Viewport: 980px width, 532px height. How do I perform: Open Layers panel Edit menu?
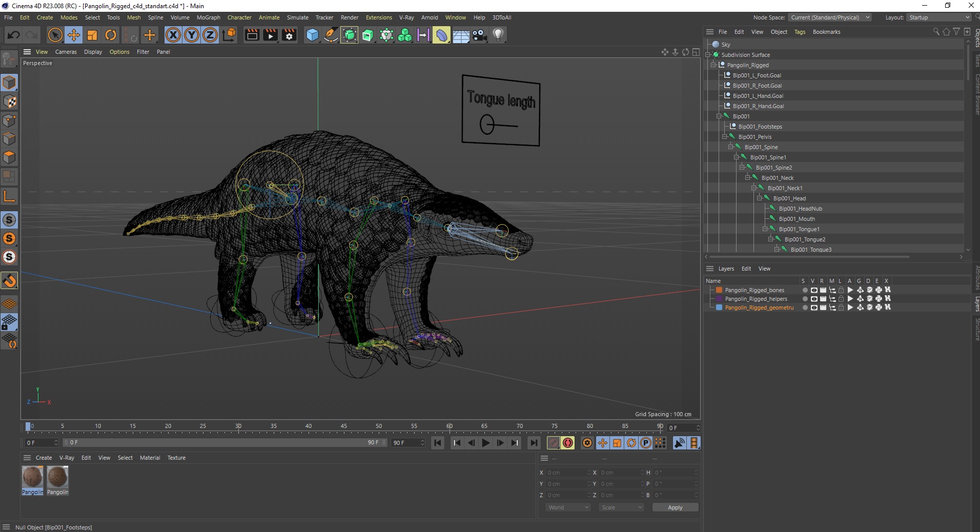[746, 269]
